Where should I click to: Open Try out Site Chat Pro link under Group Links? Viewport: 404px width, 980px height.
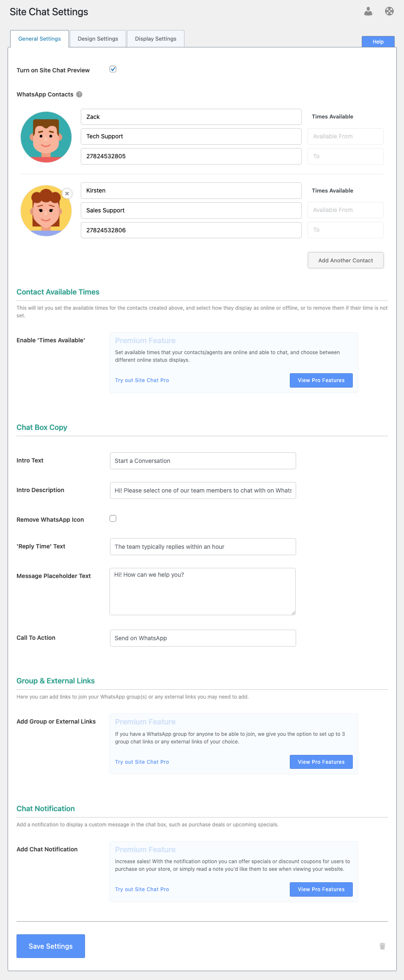142,762
